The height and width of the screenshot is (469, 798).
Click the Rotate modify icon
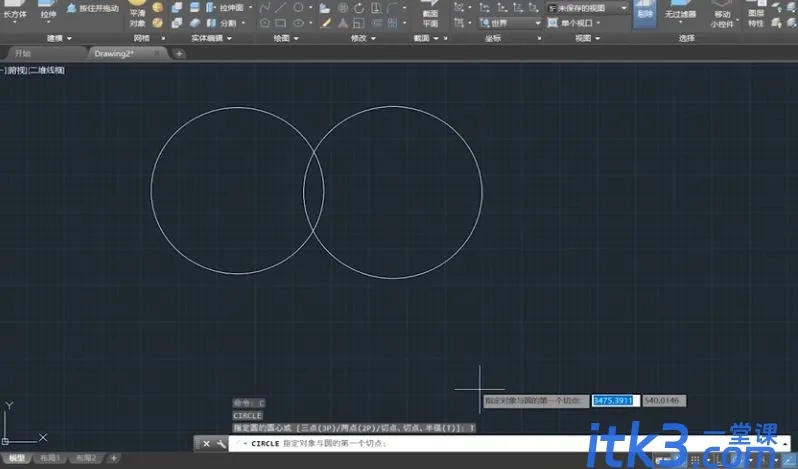(359, 8)
